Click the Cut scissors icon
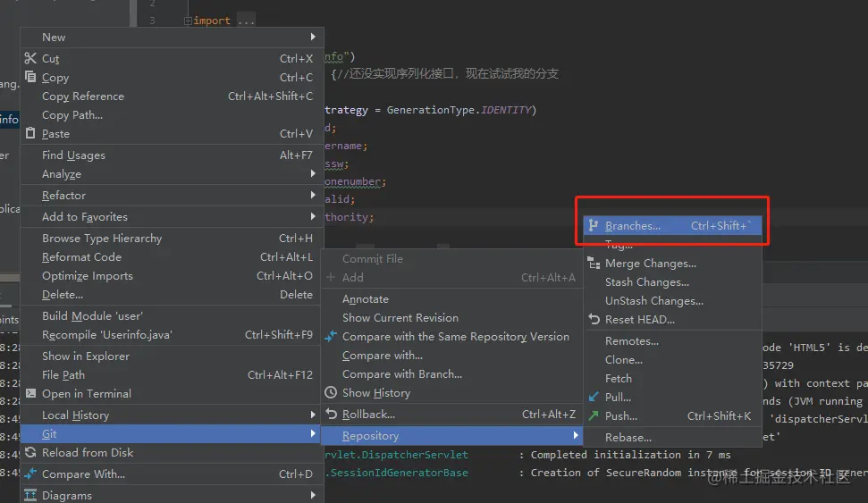Image resolution: width=868 pixels, height=503 pixels. pos(30,58)
